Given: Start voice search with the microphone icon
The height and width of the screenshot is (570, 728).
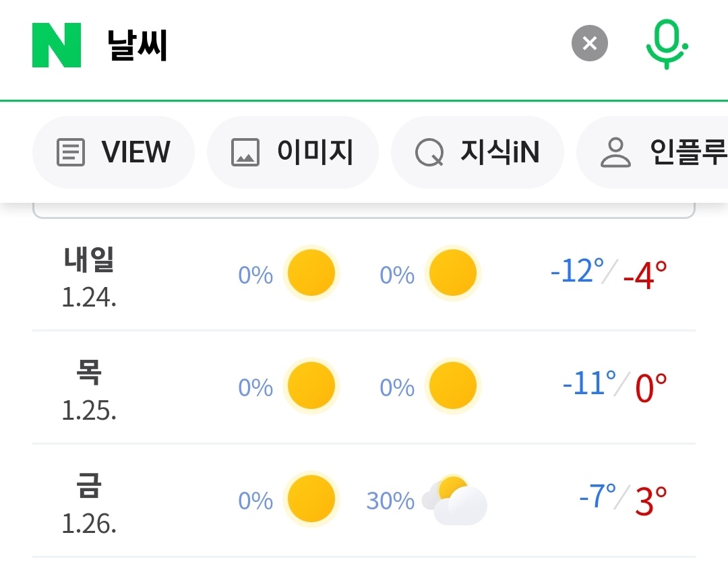Looking at the screenshot, I should pyautogui.click(x=667, y=44).
